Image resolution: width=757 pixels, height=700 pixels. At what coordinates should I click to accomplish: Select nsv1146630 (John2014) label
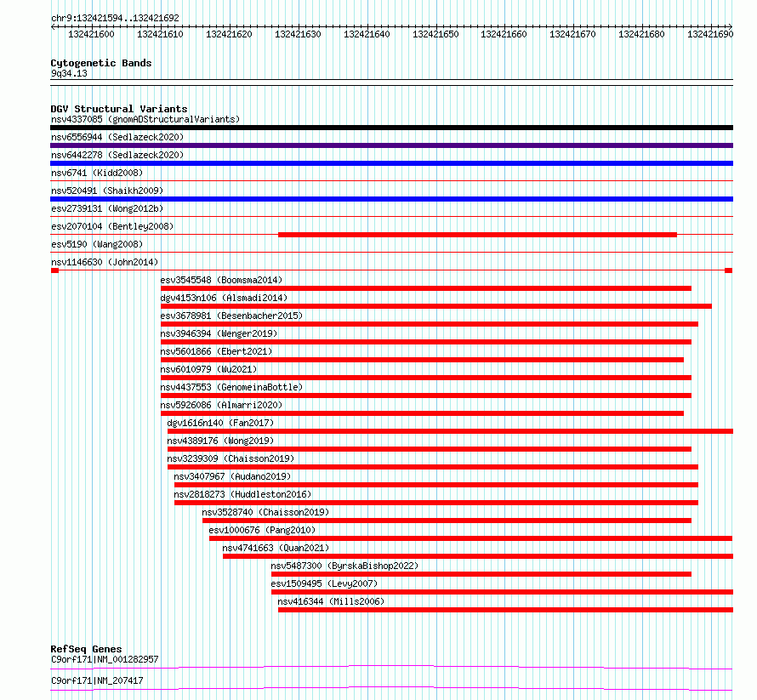[105, 262]
